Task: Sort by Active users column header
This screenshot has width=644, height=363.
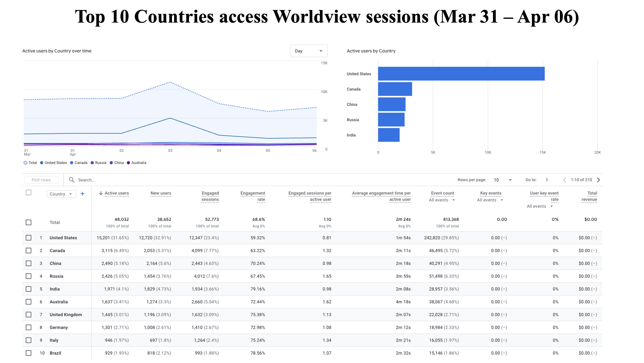Action: coord(117,193)
